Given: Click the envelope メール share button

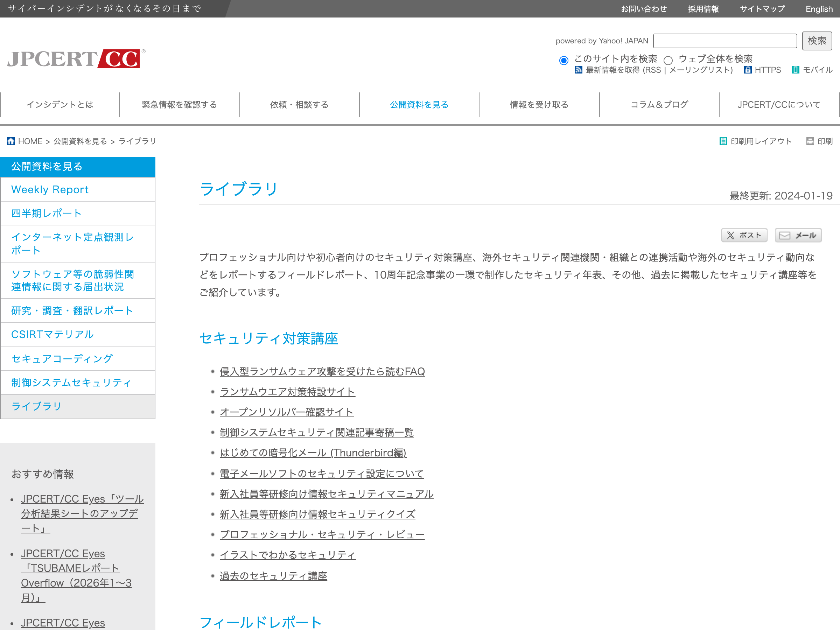Looking at the screenshot, I should [x=798, y=236].
